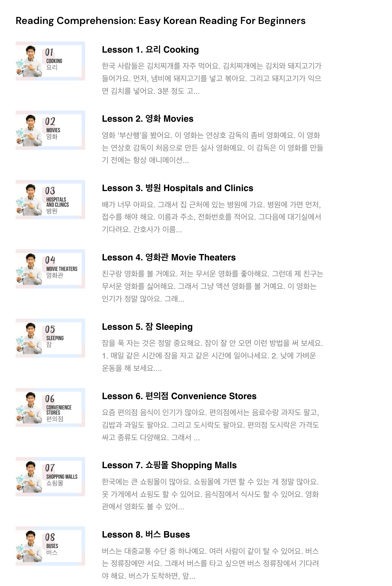
Task: Click 'Lesson 4. 영화관 Movie Theaters' heading
Action: [x=169, y=257]
